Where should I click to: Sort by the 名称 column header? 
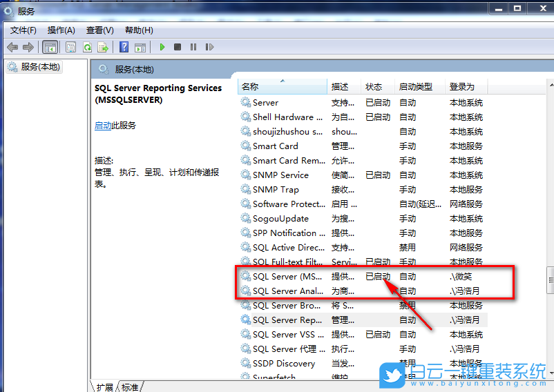(283, 87)
